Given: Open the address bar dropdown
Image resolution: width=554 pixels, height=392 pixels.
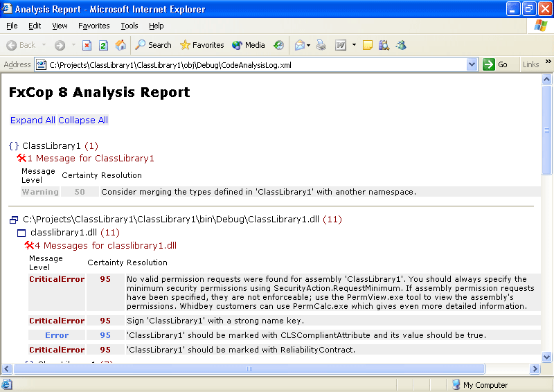Looking at the screenshot, I should [472, 64].
